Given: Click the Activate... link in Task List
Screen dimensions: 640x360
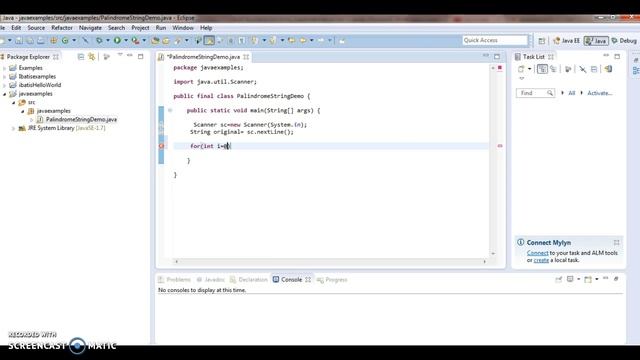Looking at the screenshot, I should (x=600, y=93).
